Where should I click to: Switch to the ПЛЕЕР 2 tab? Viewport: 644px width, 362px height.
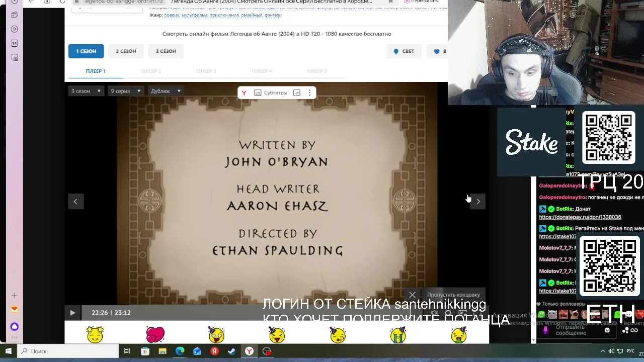pos(151,71)
